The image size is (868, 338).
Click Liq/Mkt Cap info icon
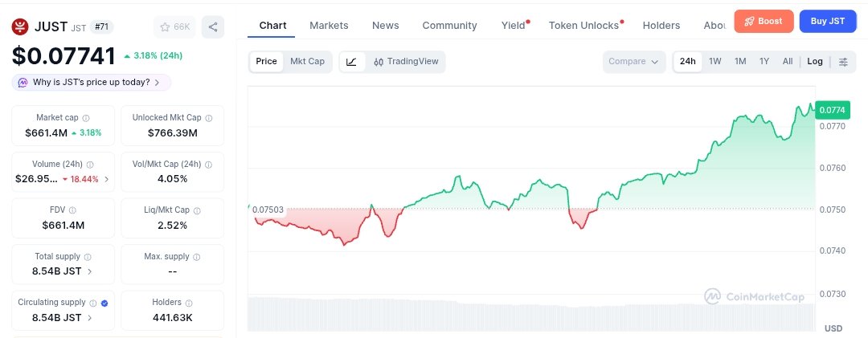click(x=197, y=210)
